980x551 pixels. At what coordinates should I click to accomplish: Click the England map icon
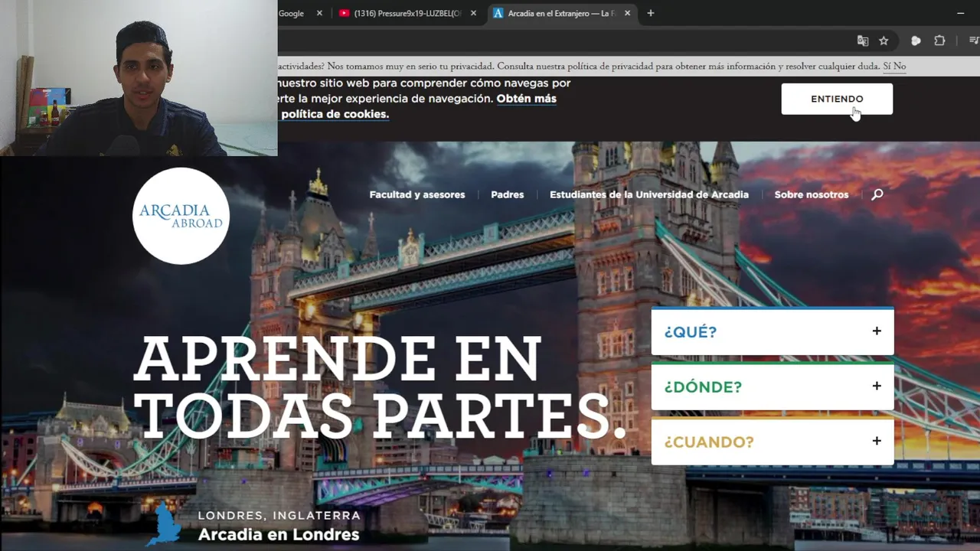(x=164, y=524)
